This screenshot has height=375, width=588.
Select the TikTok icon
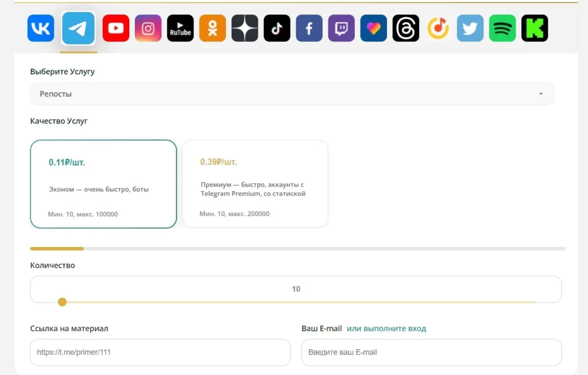(277, 28)
